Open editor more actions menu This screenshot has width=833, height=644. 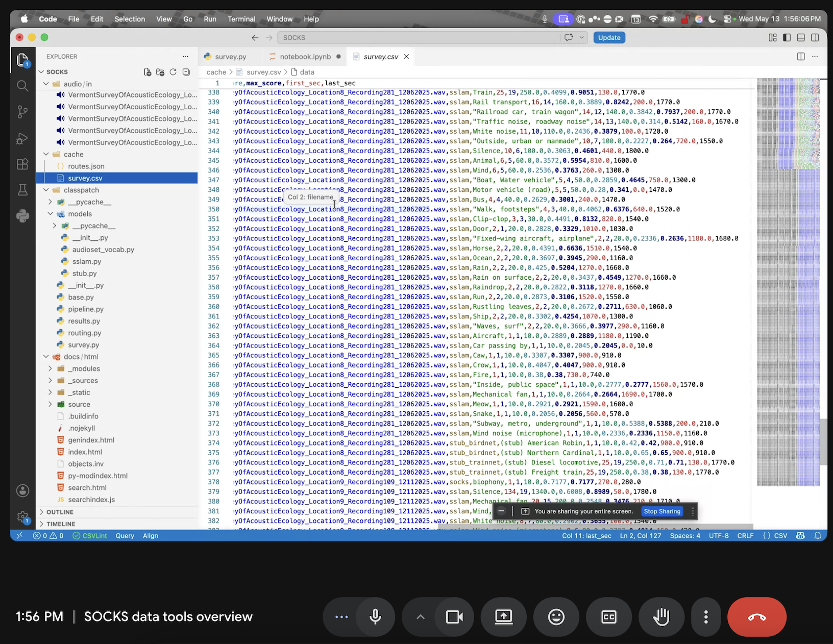(815, 57)
